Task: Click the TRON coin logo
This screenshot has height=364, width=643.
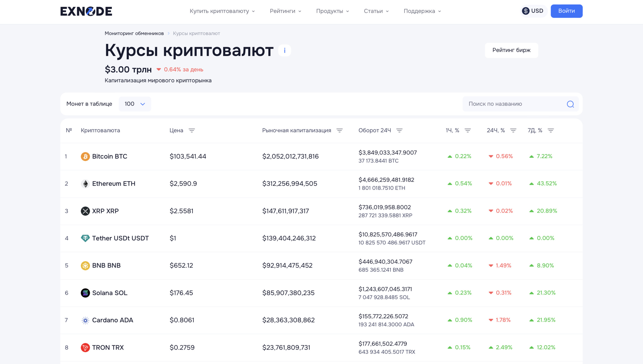Action: pos(85,348)
